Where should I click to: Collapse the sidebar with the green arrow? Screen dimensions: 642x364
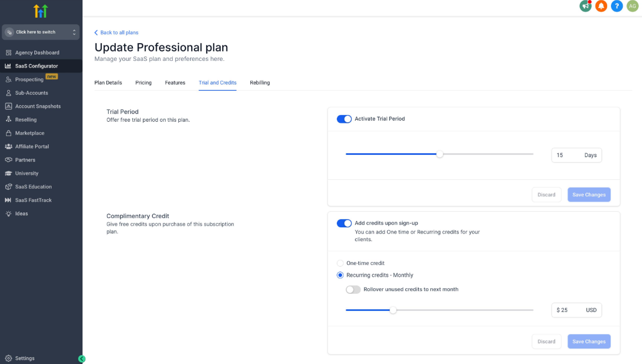[x=81, y=358]
